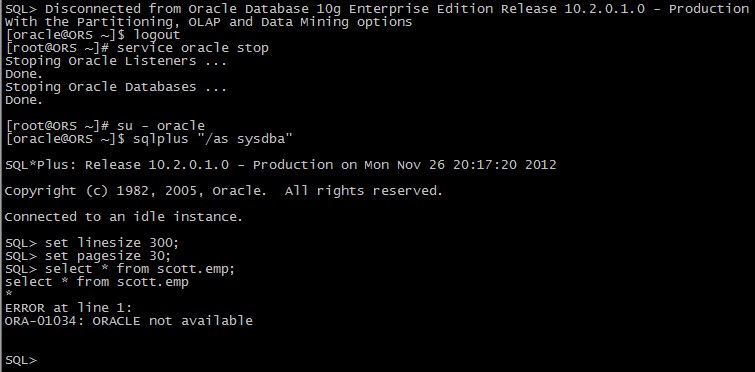Click the asterisk error marker line
This screenshot has height=372, width=755.
coord(8,293)
